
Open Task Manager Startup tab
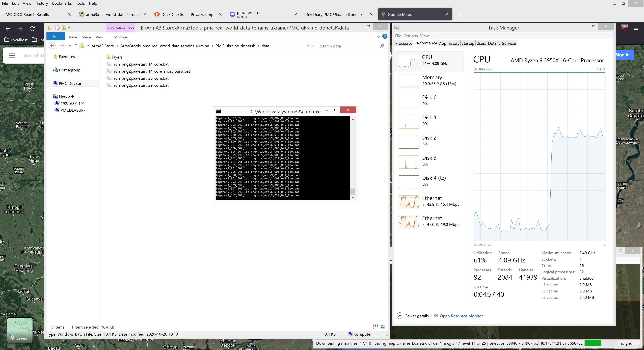click(468, 43)
